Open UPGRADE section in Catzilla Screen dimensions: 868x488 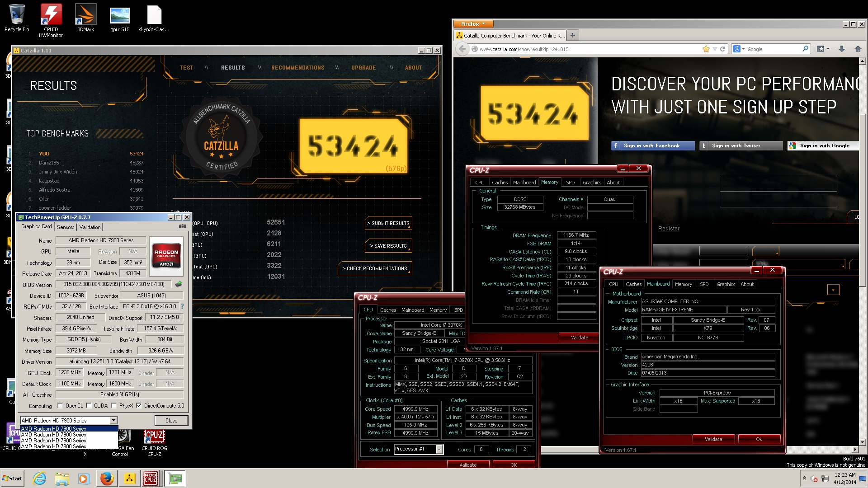(x=363, y=68)
